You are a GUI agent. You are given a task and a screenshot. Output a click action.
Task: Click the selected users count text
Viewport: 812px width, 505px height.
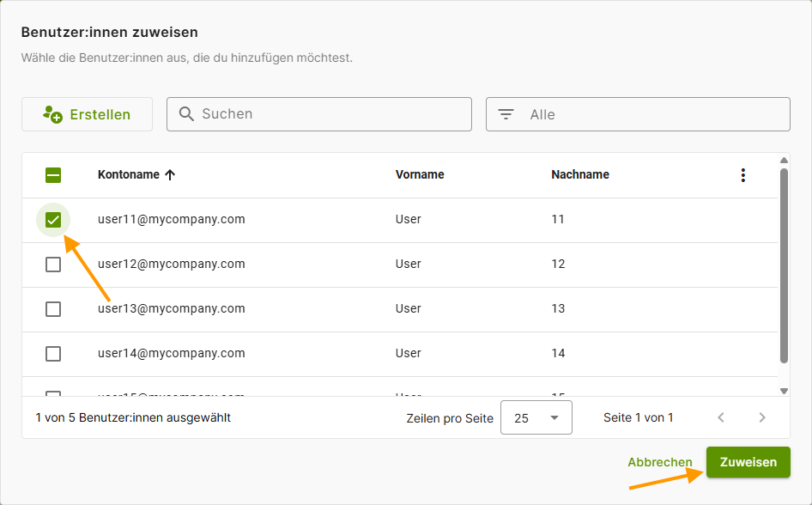click(x=133, y=417)
